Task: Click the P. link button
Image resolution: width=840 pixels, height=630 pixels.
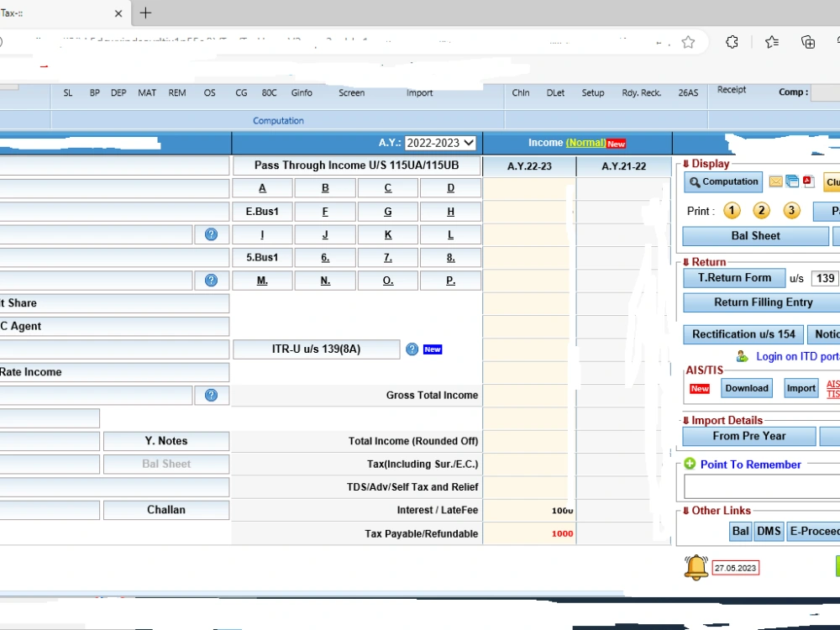Action: point(450,281)
